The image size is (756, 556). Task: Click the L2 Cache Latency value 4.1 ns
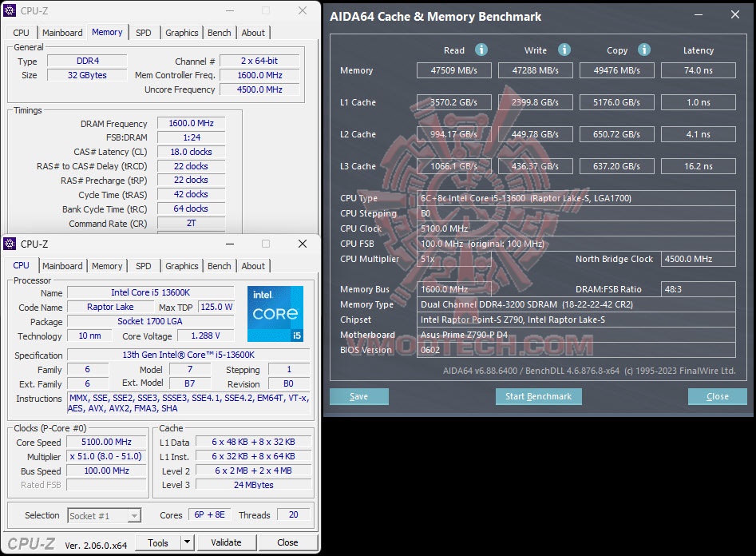point(699,134)
